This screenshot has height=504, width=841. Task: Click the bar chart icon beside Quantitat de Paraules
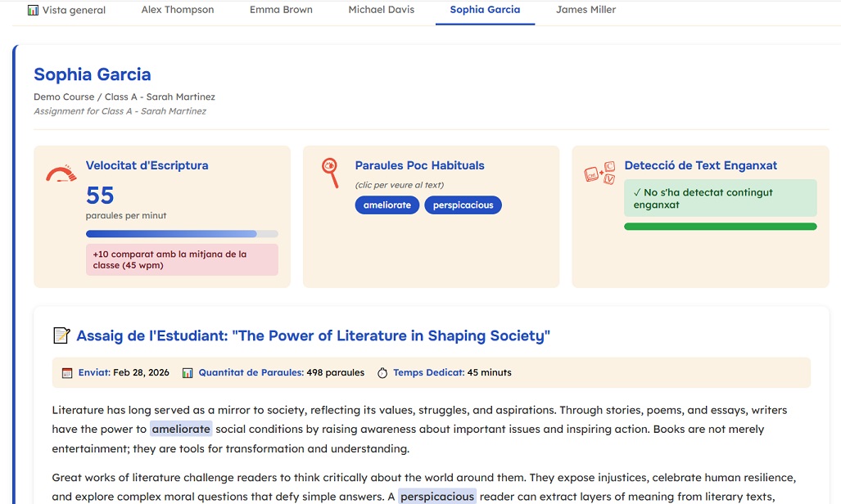click(188, 372)
